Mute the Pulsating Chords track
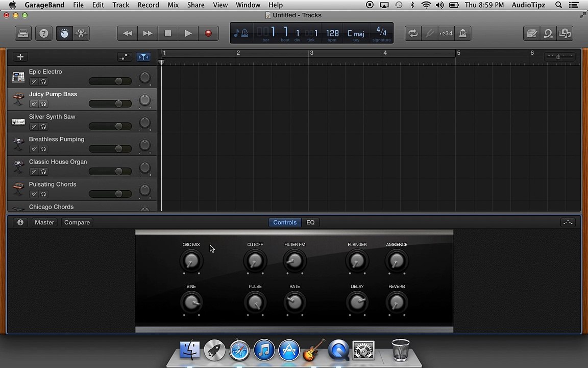This screenshot has height=368, width=588. (x=34, y=194)
